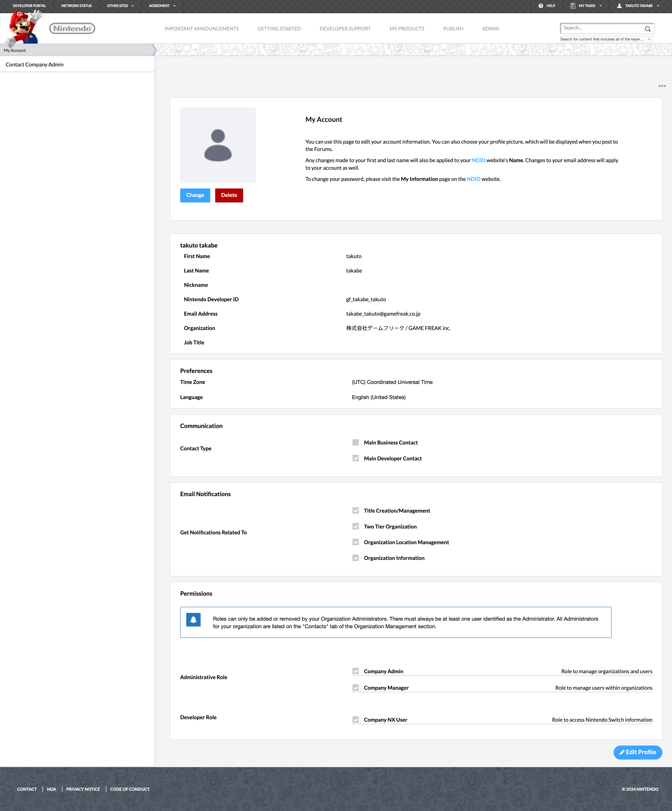Viewport: 672px width, 811px height.
Task: Toggle Organization Location Management checkbox
Action: 355,542
